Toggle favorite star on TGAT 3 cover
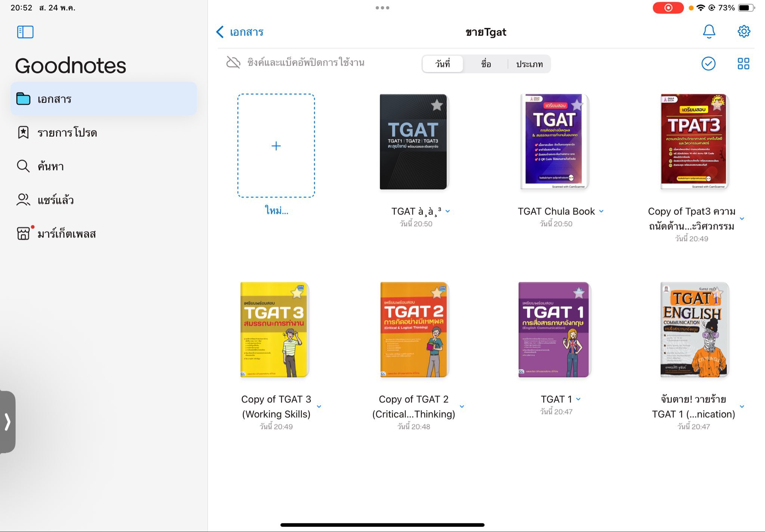This screenshot has height=532, width=765. [x=297, y=293]
